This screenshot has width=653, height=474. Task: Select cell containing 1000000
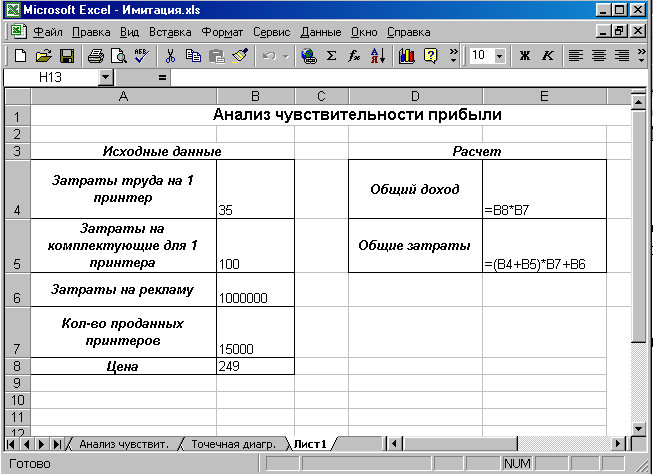(255, 290)
